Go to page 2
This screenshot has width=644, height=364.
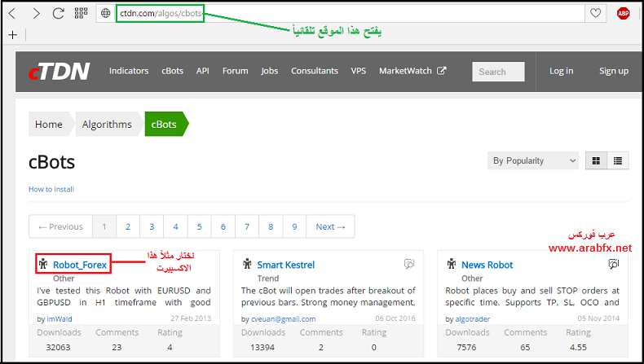(128, 226)
